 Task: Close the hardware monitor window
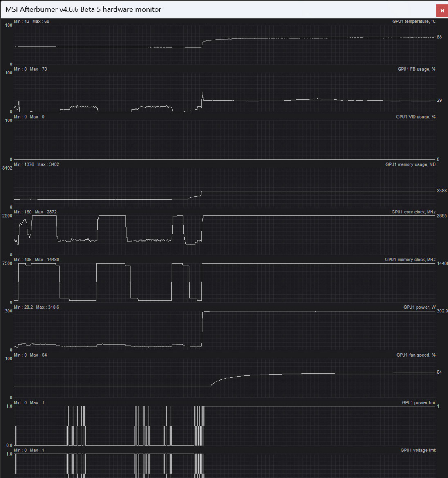[x=442, y=11]
